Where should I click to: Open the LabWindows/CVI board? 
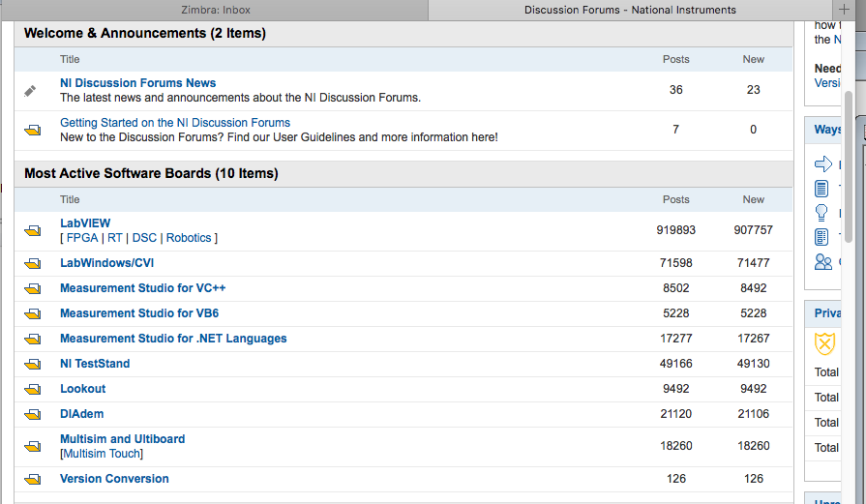pos(106,263)
